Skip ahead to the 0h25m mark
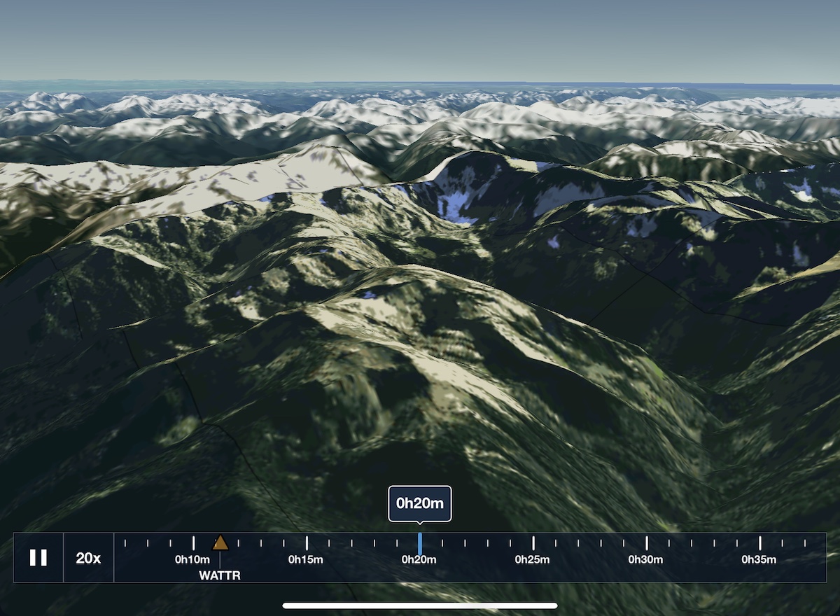 (x=533, y=543)
